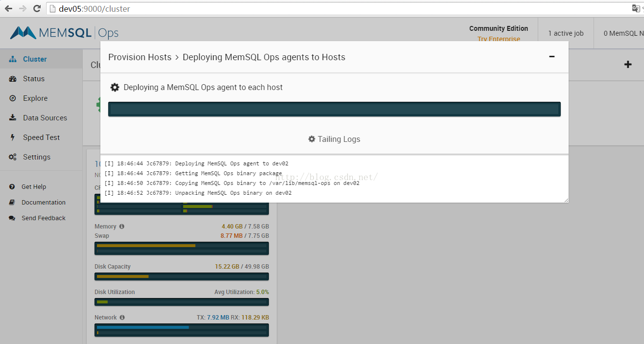Click the '15.22 GB' disk capacity value
This screenshot has height=344, width=644.
[x=227, y=267]
